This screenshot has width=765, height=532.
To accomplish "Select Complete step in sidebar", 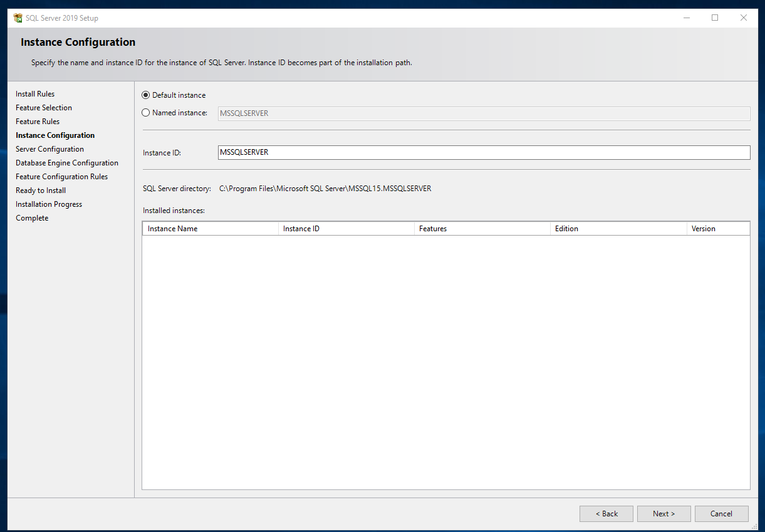I will pyautogui.click(x=32, y=218).
